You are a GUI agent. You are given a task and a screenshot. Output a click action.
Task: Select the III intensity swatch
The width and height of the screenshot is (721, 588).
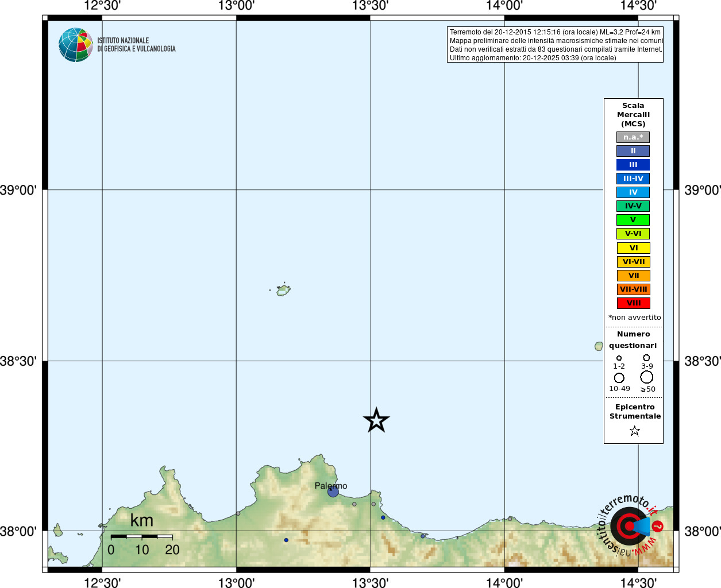(633, 165)
